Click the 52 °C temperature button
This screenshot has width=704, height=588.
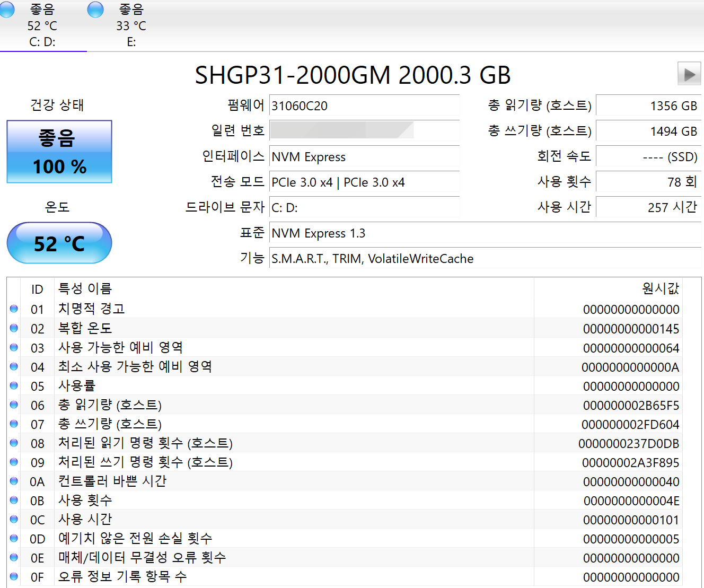tap(59, 243)
